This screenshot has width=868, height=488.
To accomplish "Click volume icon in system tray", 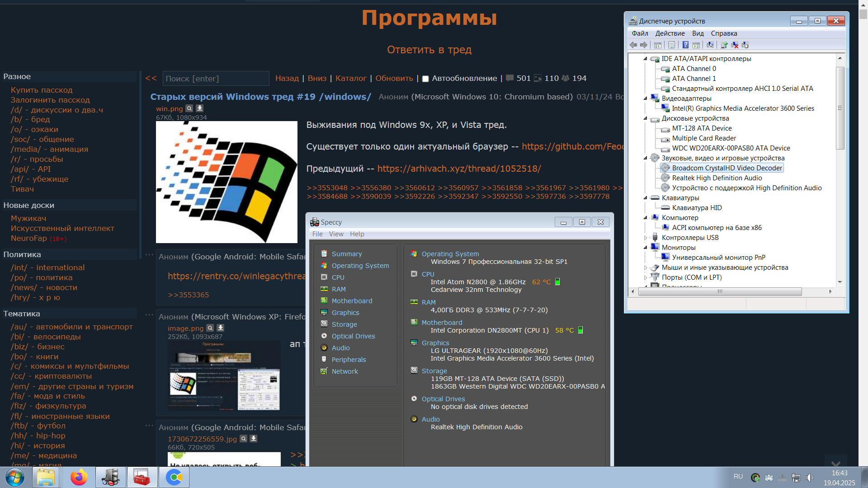I will point(810,477).
